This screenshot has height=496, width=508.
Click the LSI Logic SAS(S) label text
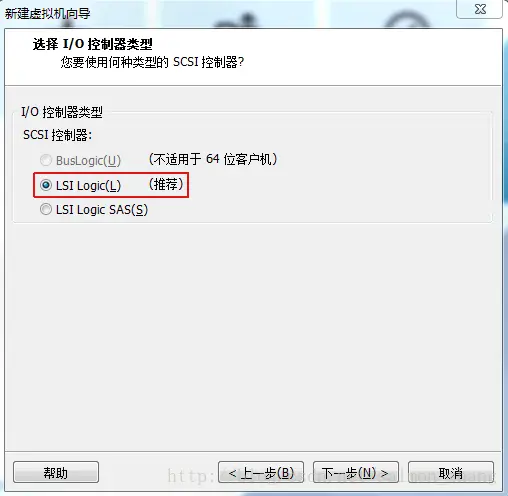[102, 210]
